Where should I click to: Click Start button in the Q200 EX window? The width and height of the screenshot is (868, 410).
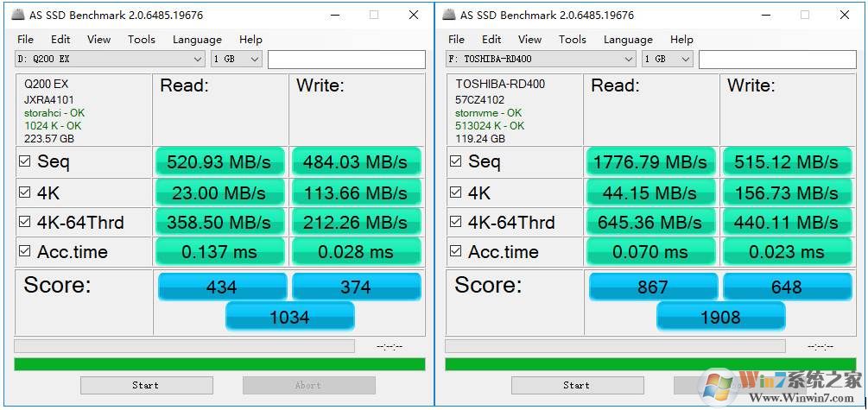pyautogui.click(x=146, y=385)
